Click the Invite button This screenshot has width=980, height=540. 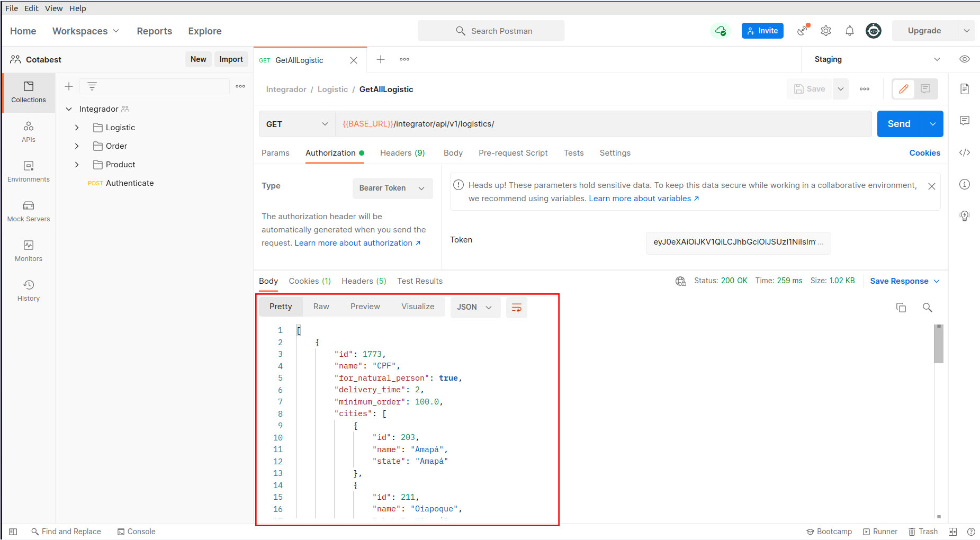pos(762,31)
